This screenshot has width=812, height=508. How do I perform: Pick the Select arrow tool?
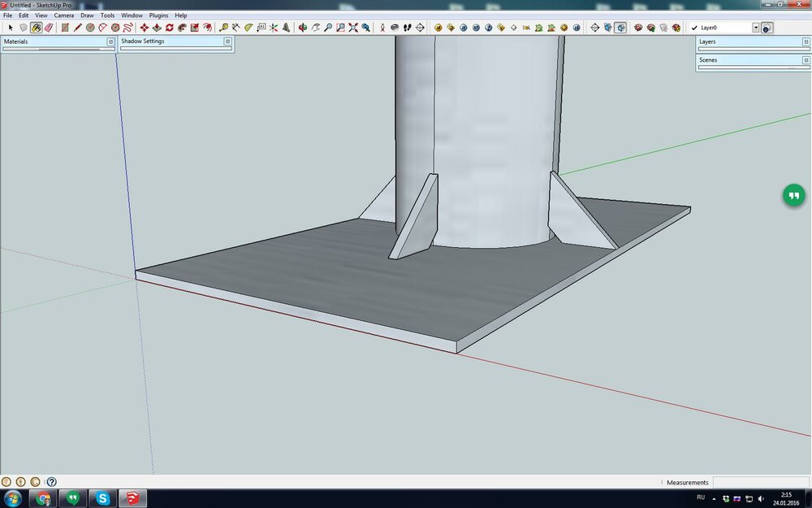(x=11, y=28)
